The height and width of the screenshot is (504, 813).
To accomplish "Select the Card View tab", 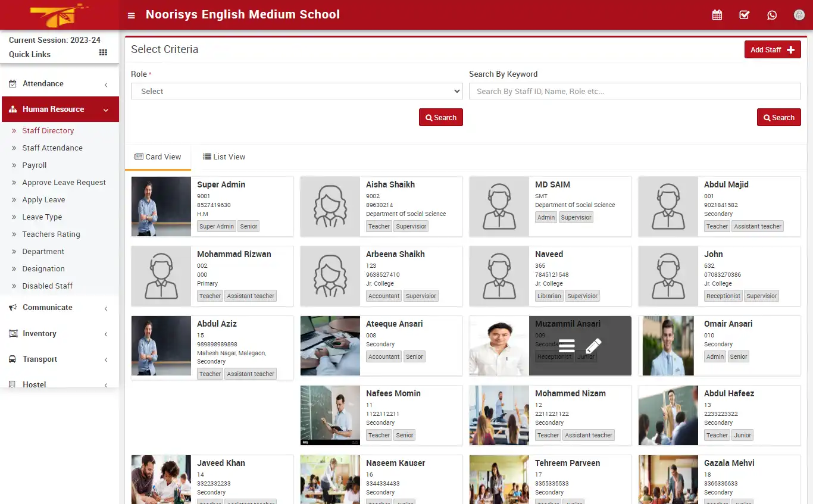I will 158,156.
